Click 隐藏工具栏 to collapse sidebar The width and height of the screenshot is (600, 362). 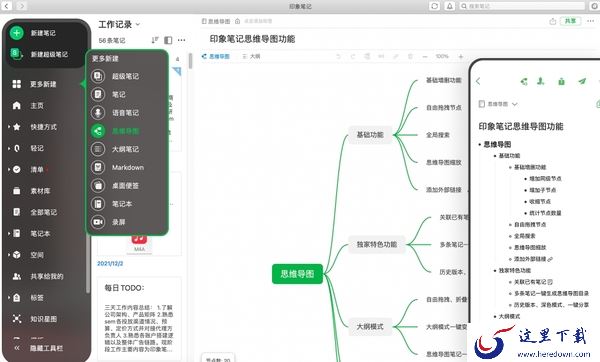click(x=38, y=348)
